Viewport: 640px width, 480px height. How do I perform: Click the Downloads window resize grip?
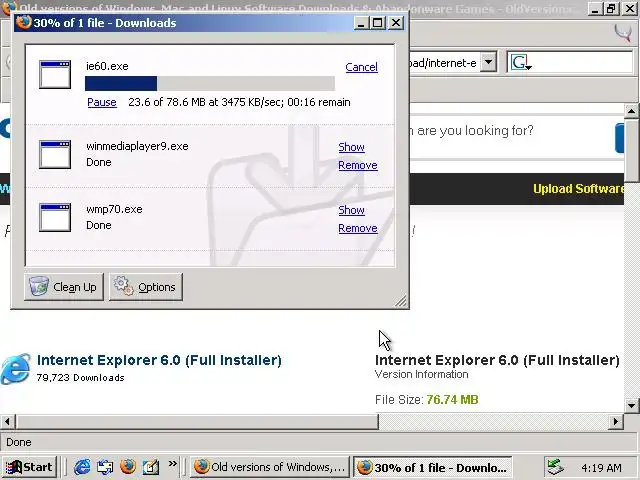(401, 301)
